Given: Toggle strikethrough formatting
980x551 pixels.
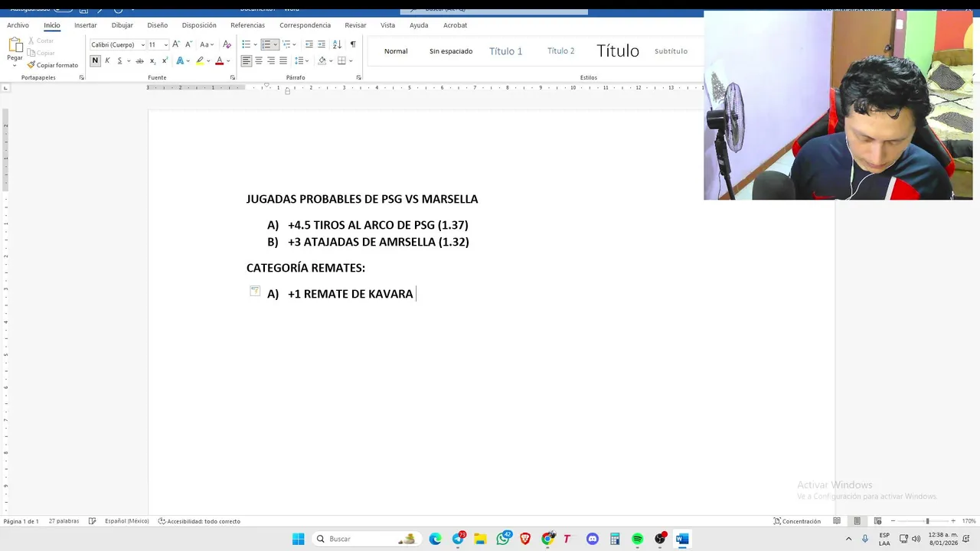Looking at the screenshot, I should (x=140, y=60).
